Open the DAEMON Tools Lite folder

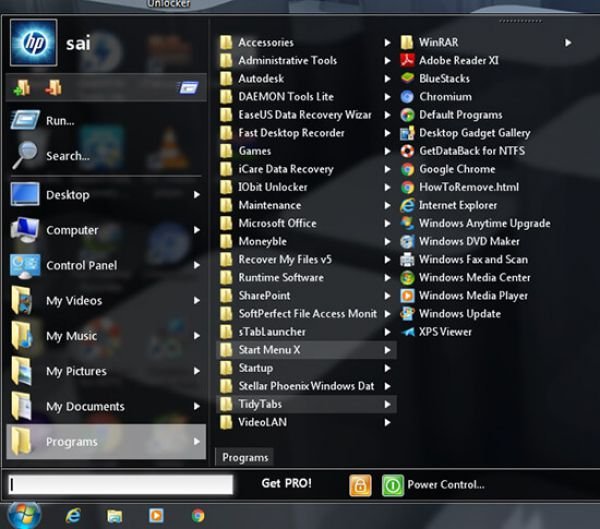307,96
